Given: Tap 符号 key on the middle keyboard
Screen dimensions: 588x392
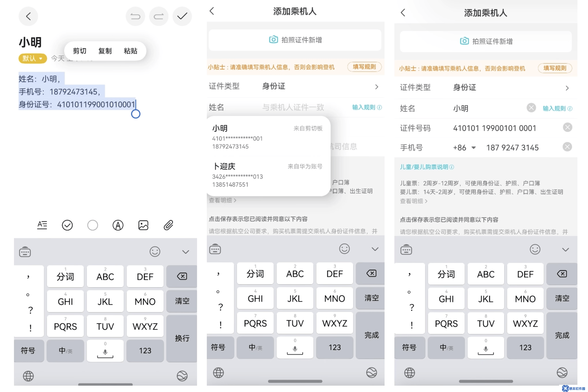Looking at the screenshot, I should click(220, 348).
